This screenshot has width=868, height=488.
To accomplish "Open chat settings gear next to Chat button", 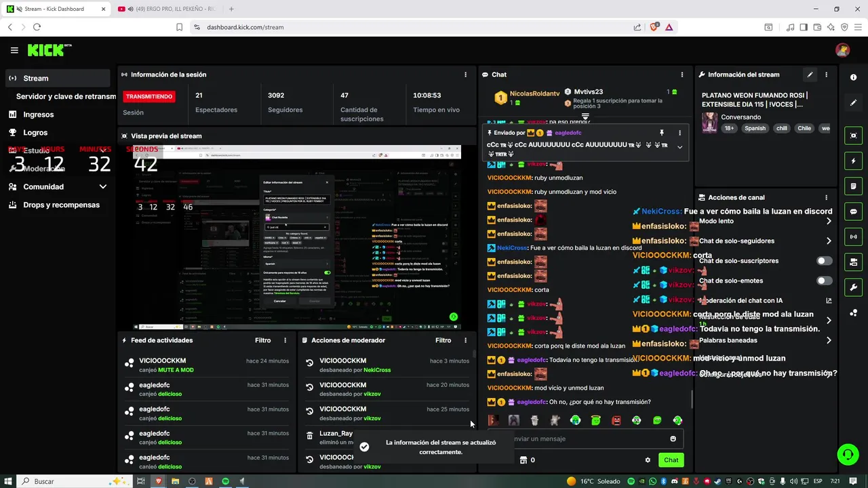I will 648,460.
